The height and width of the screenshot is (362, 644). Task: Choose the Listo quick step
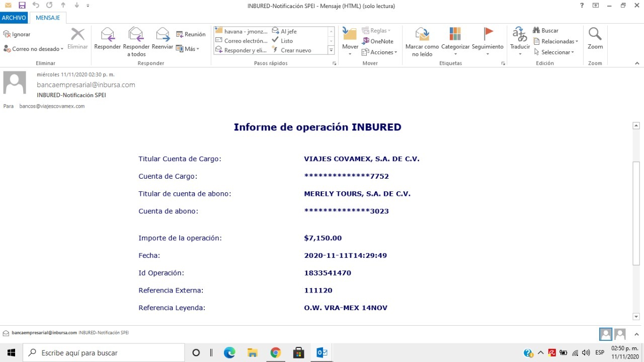(282, 41)
